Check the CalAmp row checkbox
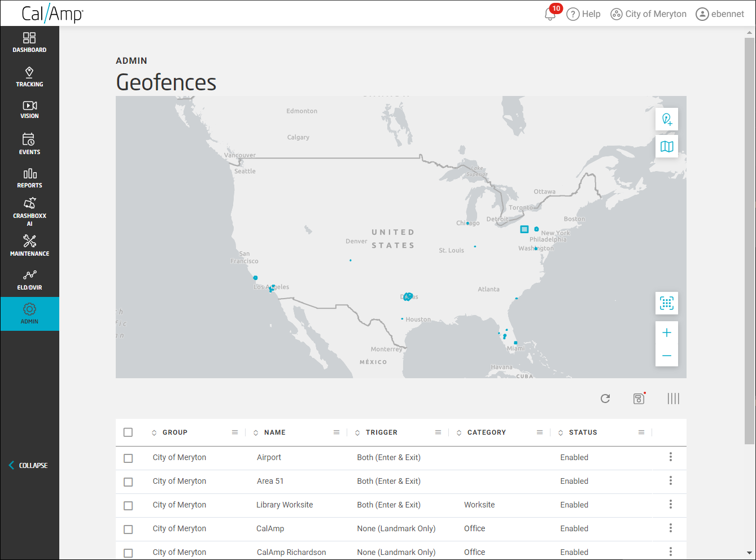756x560 pixels. coord(128,530)
